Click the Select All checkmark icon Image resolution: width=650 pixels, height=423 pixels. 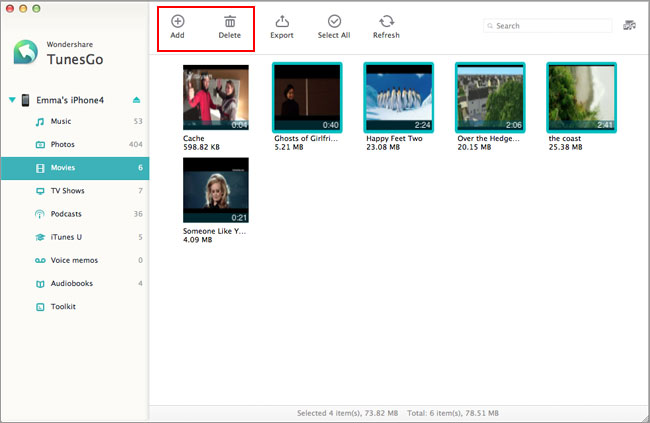pos(334,21)
